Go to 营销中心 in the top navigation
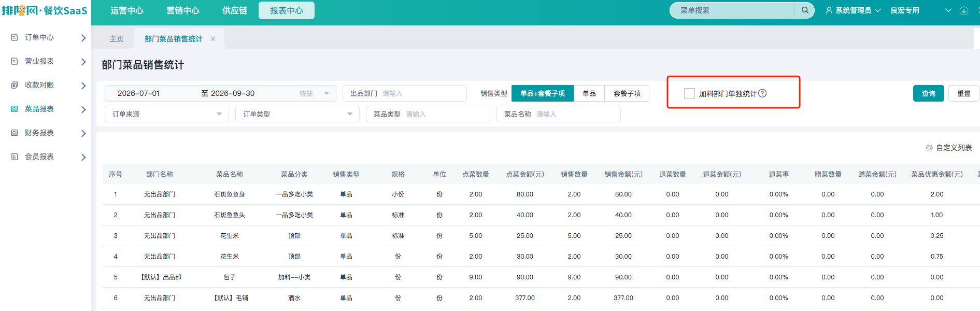The width and height of the screenshot is (980, 311). point(183,10)
